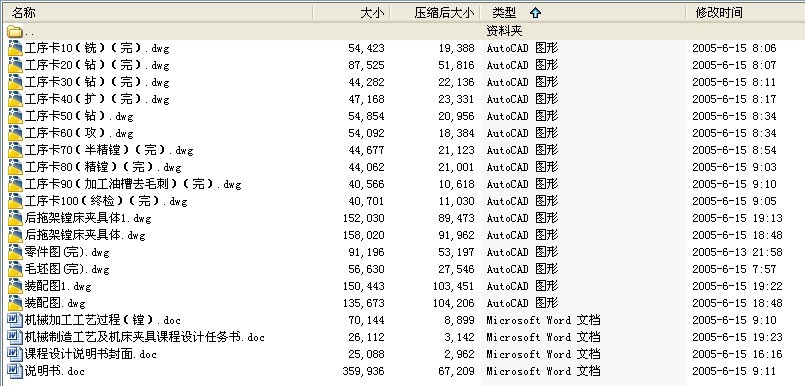Image resolution: width=805 pixels, height=386 pixels.
Task: Select file name 工序卡50(钻).dwg
Action: pyautogui.click(x=79, y=116)
